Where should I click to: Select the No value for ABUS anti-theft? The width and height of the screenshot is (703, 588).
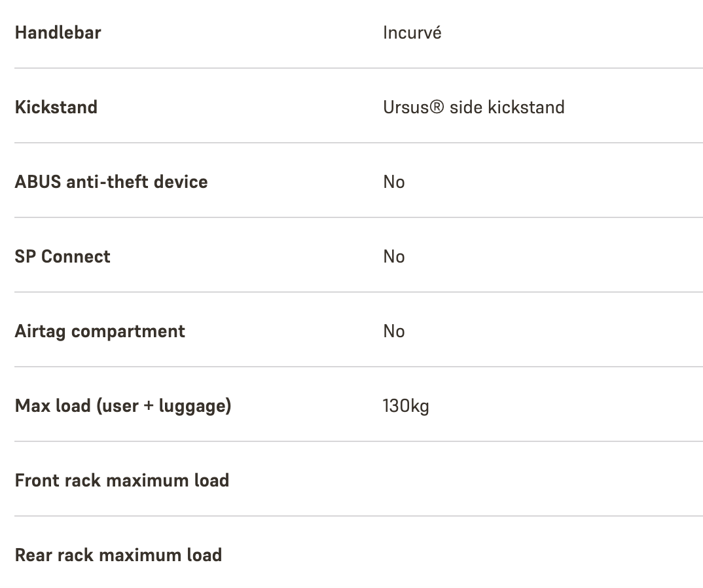(394, 182)
